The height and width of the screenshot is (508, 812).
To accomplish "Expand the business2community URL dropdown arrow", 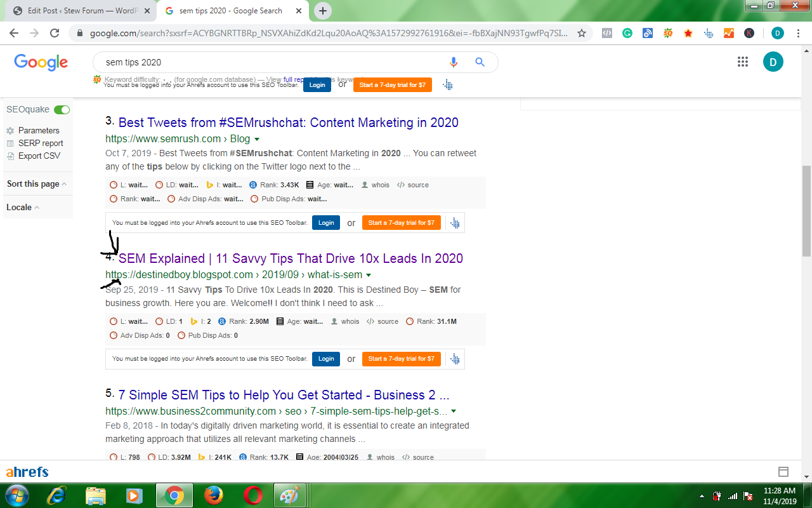I will [x=454, y=411].
